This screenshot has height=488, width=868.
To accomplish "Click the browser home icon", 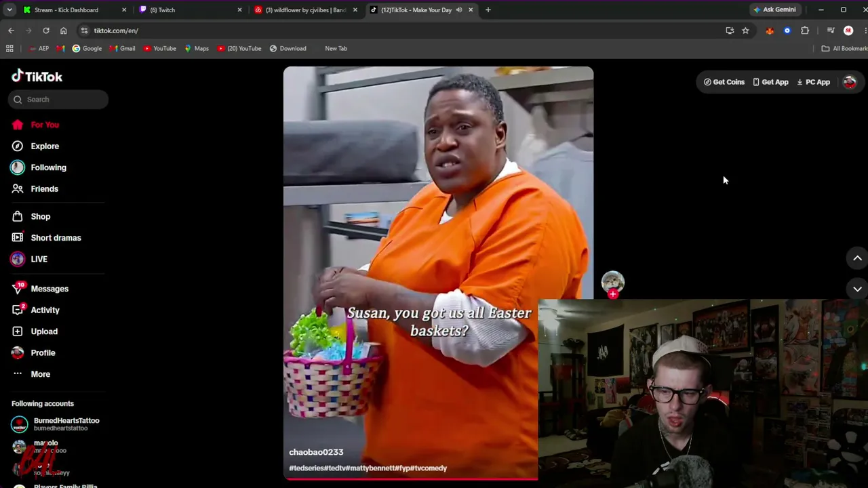I will pyautogui.click(x=64, y=30).
